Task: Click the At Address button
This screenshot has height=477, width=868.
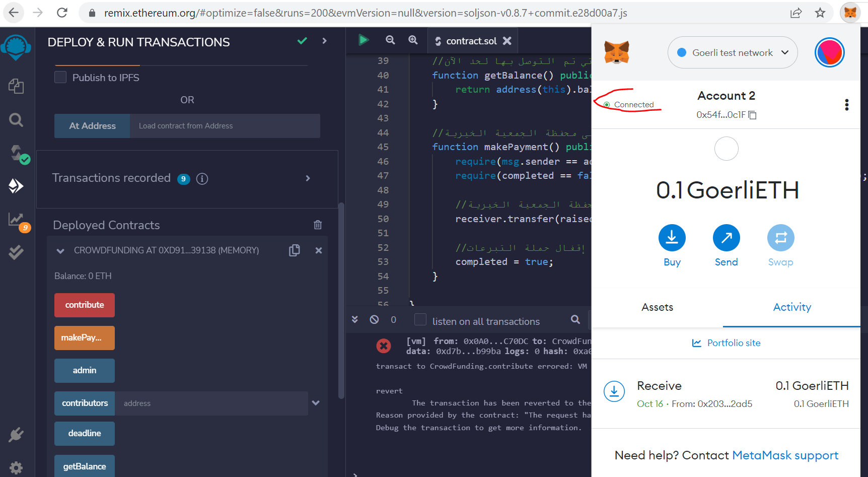Action: 92,126
